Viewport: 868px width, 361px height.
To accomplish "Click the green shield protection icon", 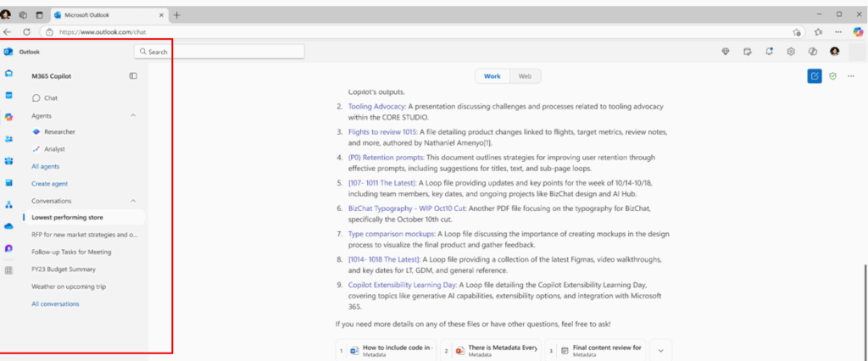I will coord(832,76).
